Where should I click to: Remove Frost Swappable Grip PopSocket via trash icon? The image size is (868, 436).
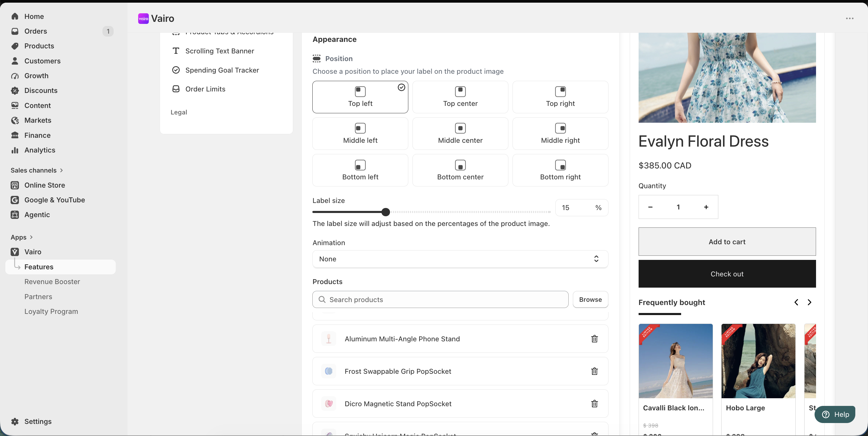pyautogui.click(x=594, y=371)
